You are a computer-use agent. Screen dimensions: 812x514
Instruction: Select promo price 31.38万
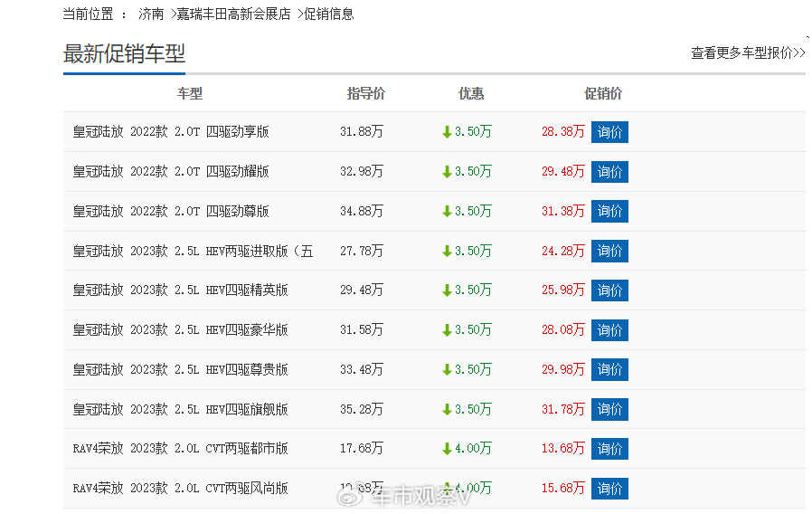click(563, 211)
